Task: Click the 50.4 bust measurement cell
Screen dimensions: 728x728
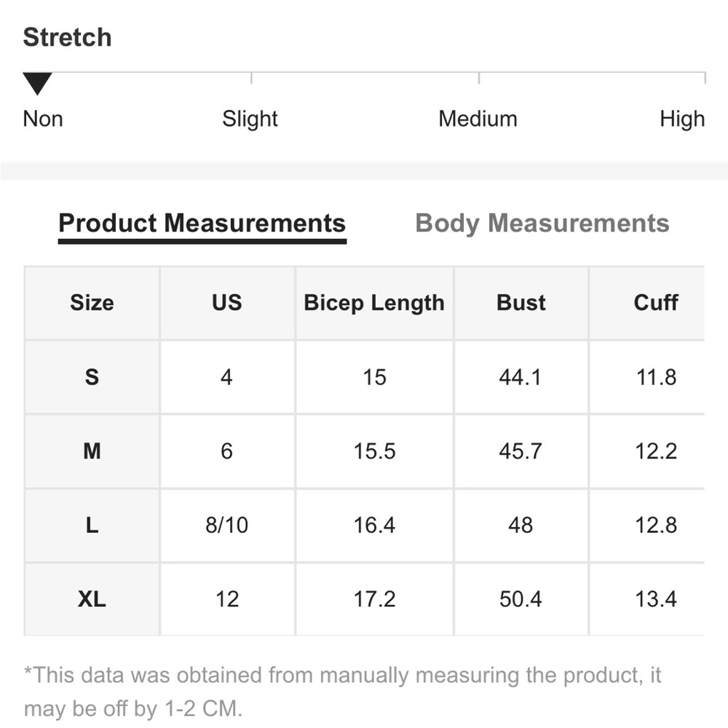Action: coord(521,599)
